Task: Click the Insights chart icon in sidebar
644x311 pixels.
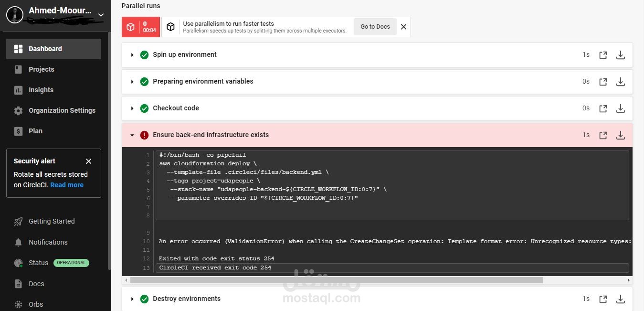Action: [x=18, y=90]
